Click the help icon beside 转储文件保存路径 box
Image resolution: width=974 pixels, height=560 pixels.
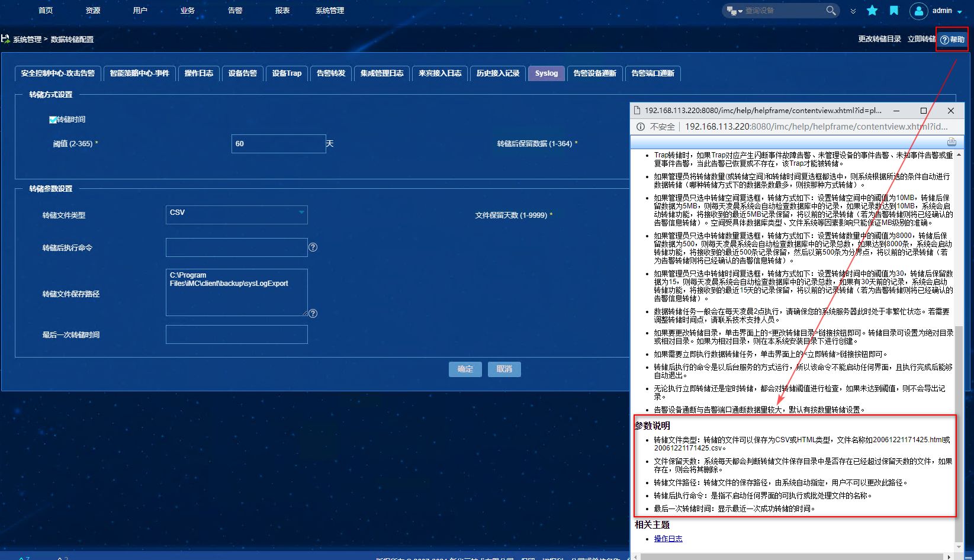click(x=313, y=313)
